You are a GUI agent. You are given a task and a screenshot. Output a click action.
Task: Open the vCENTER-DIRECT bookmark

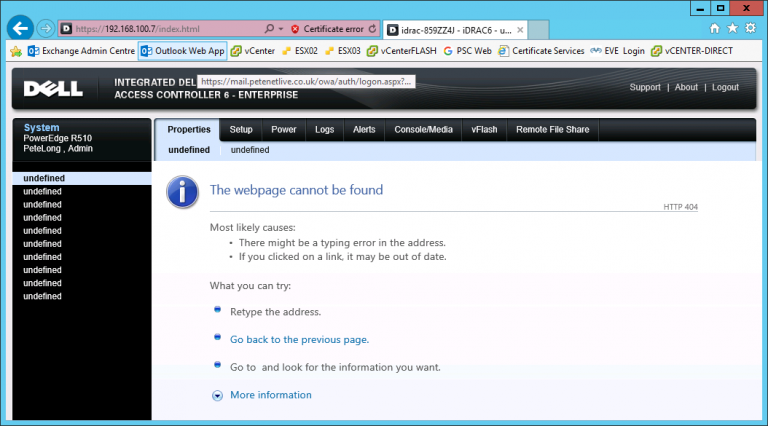[x=692, y=51]
